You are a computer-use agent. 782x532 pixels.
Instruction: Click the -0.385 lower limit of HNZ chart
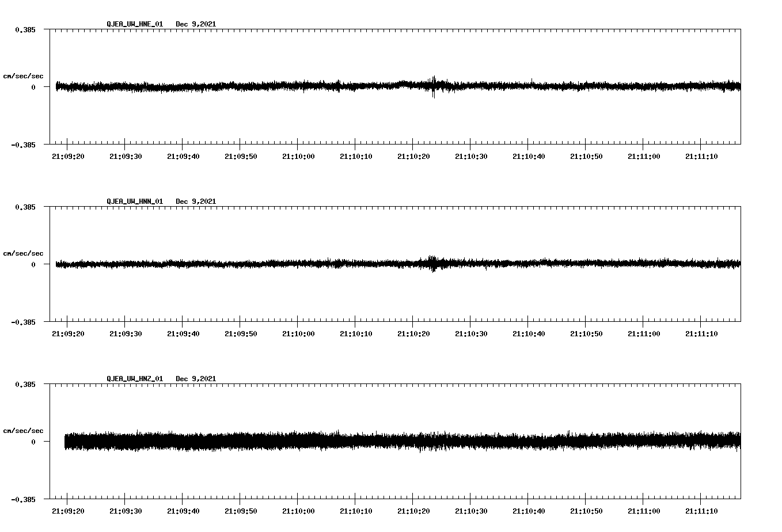[23, 499]
